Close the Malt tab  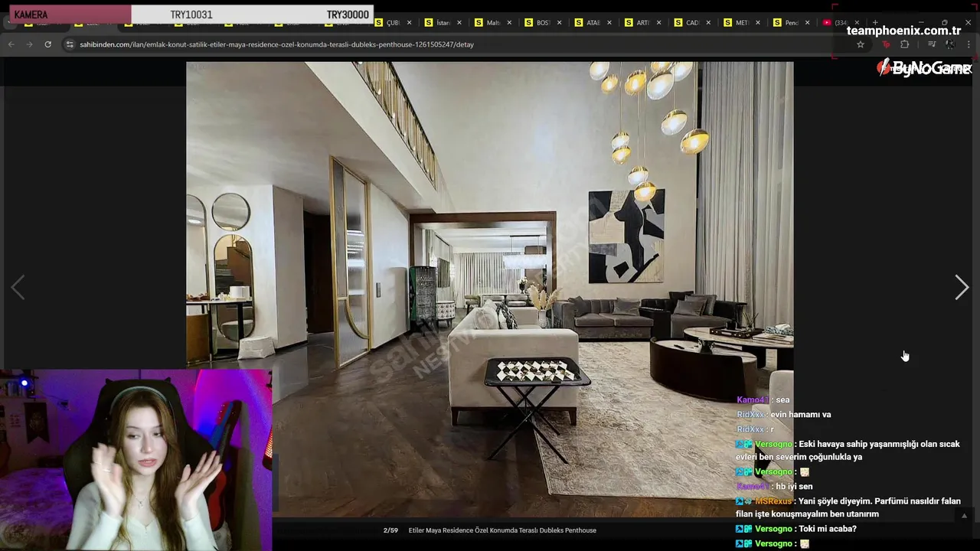(x=509, y=23)
